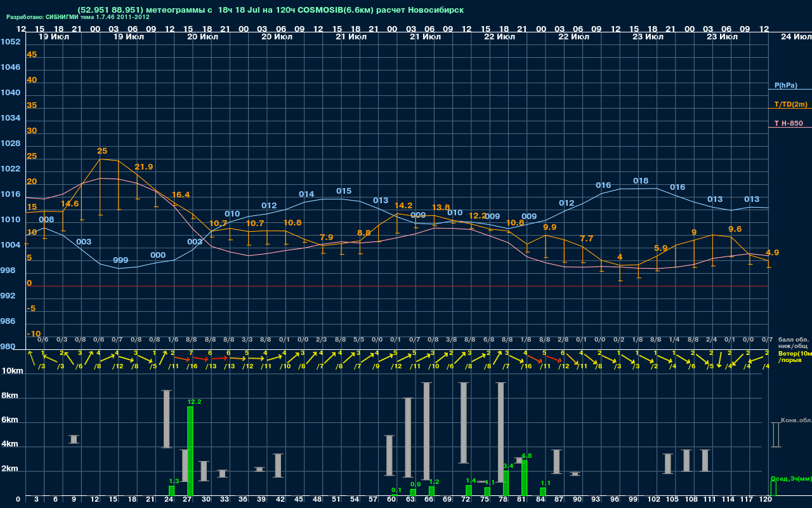Image resolution: width=812 pixels, height=508 pixels.
Task: Click the green 4.8 precipitation bar
Action: click(x=524, y=478)
